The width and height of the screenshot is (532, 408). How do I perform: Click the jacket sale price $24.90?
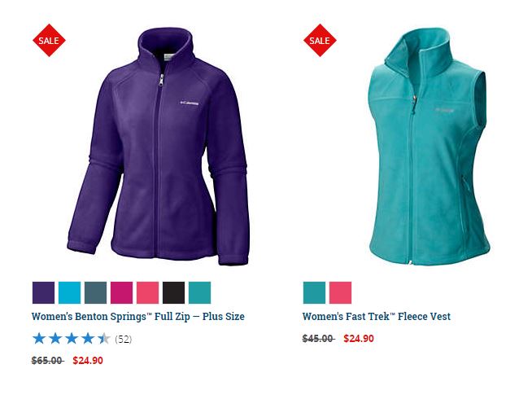tap(88, 361)
